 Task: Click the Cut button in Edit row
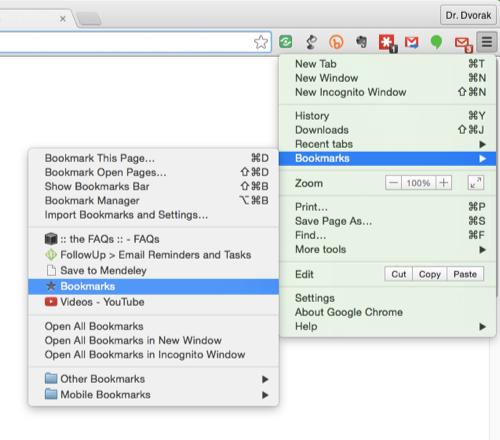pyautogui.click(x=399, y=274)
